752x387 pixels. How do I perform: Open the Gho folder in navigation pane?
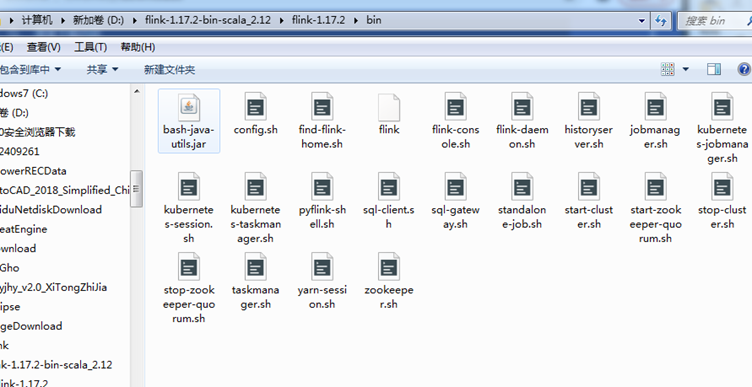coord(10,268)
